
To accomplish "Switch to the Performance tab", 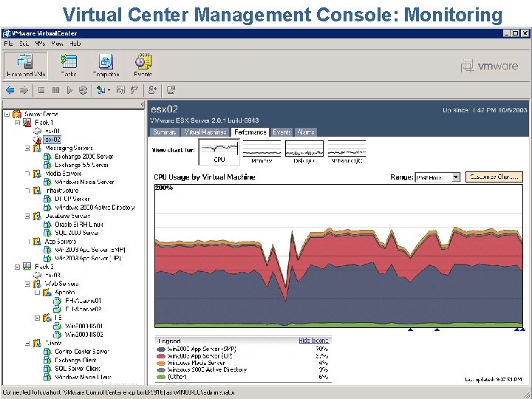I will click(250, 132).
